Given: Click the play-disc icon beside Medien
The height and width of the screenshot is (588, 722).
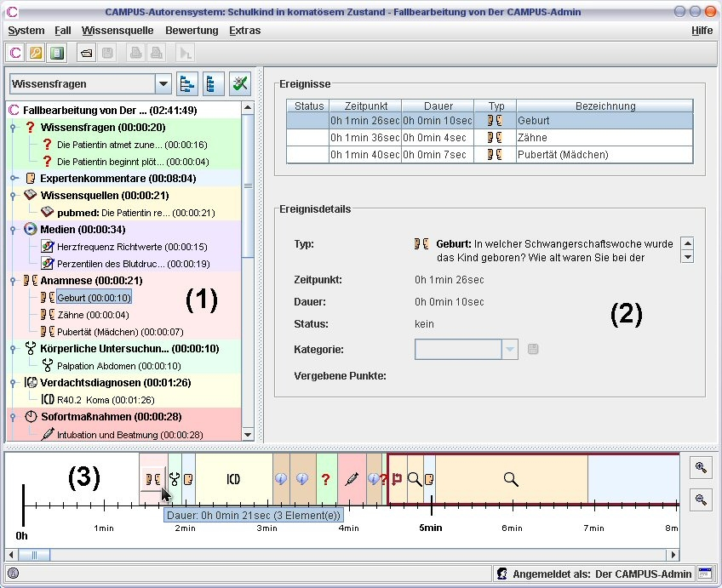Looking at the screenshot, I should click(31, 229).
